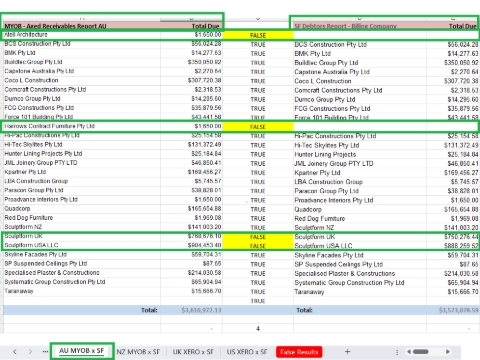The width and height of the screenshot is (480, 360).
Task: Select Sculptform UK in the MYOB column
Action: [x=23, y=236]
